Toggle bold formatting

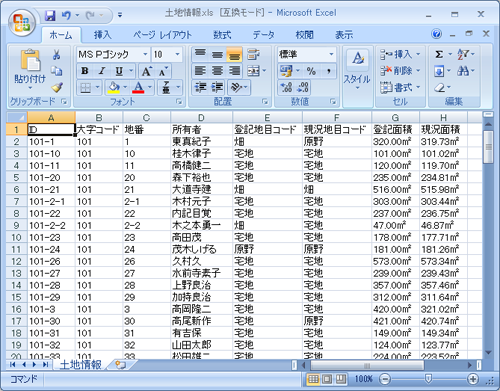pos(85,71)
